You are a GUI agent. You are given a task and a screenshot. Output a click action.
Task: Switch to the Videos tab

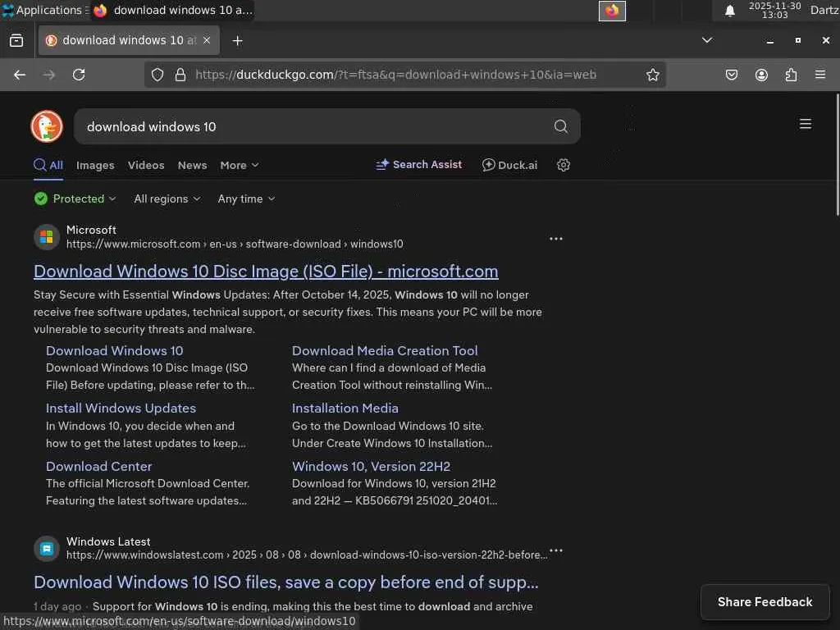(x=146, y=166)
